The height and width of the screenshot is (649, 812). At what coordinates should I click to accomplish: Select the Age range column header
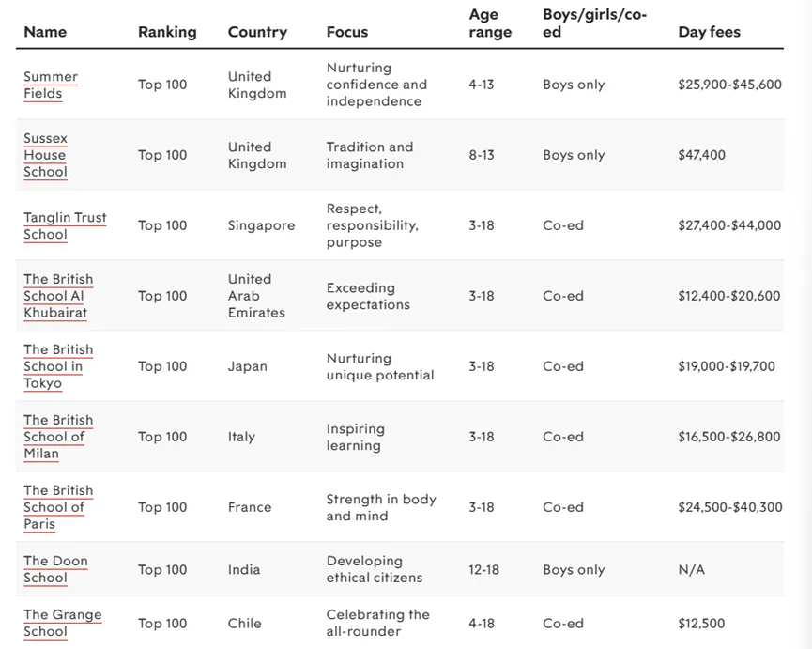click(x=490, y=23)
